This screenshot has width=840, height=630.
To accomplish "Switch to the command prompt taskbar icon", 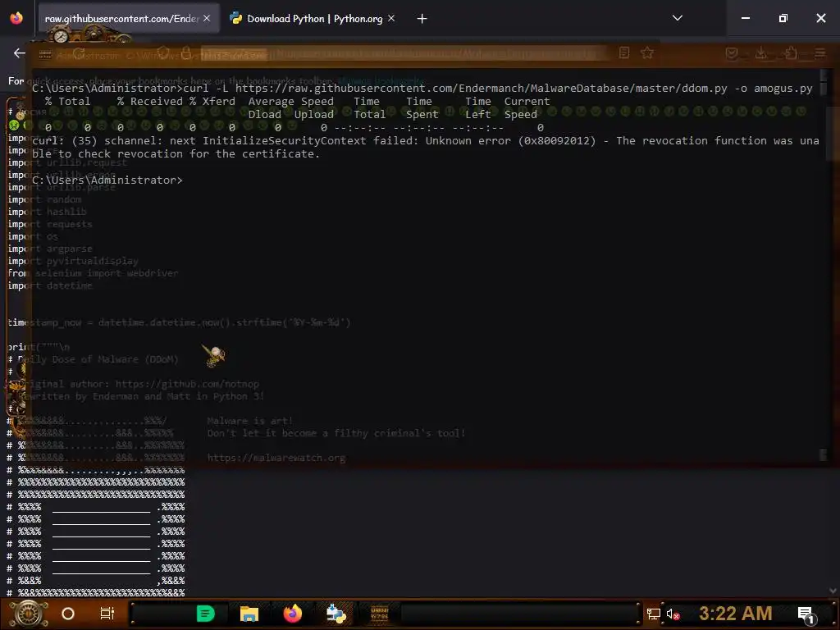I will point(380,614).
